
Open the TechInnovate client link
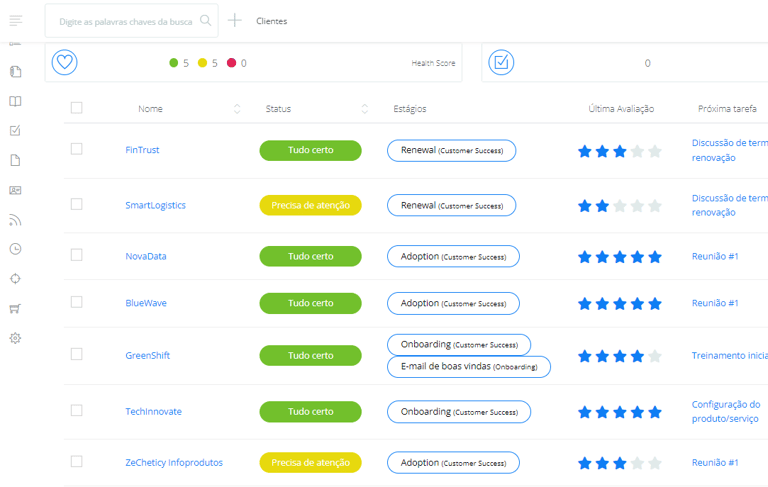[153, 412]
